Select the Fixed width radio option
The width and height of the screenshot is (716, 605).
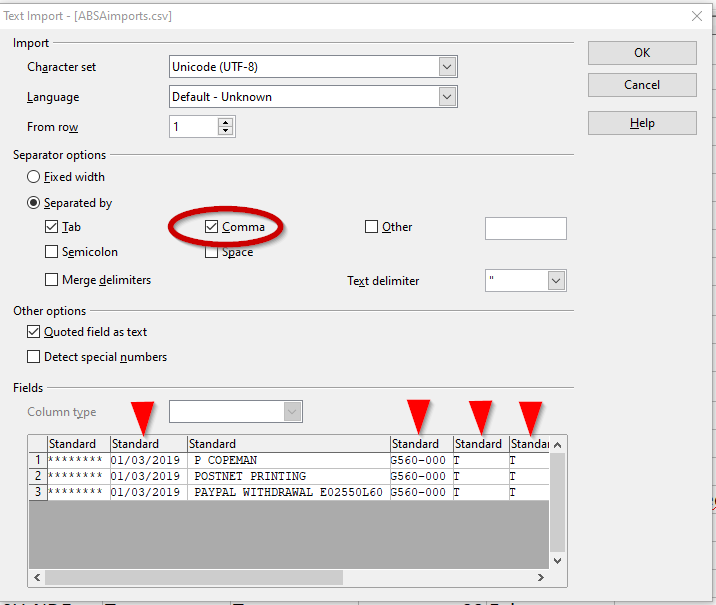(x=35, y=177)
